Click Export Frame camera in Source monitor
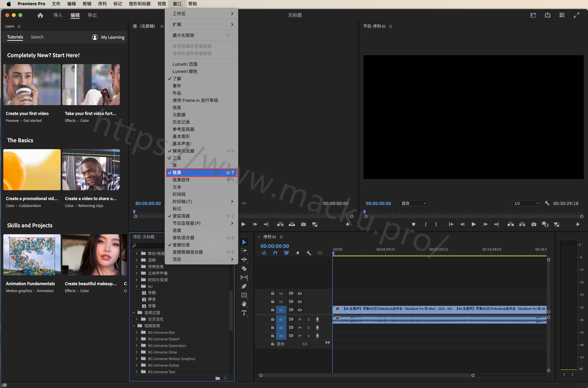The width and height of the screenshot is (588, 388). (303, 224)
